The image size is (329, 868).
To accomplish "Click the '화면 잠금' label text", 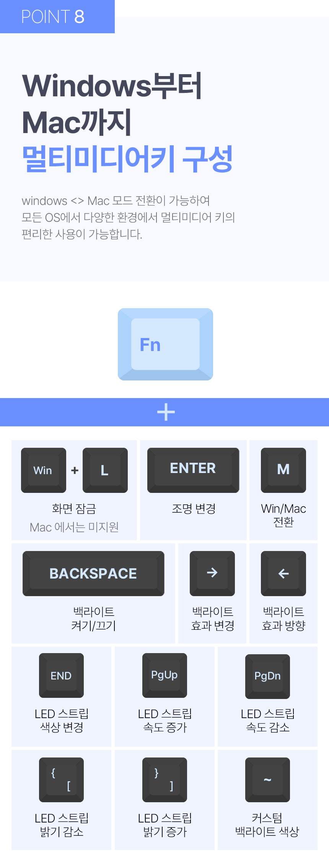I will pos(74,509).
